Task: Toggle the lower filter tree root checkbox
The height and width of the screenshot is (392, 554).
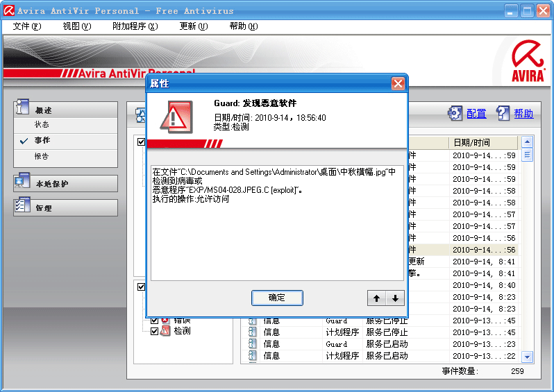Action: tap(141, 287)
